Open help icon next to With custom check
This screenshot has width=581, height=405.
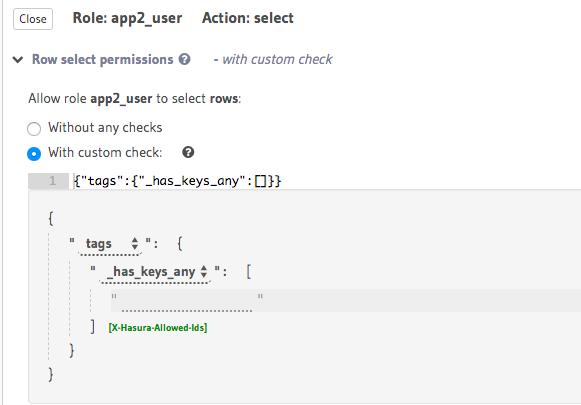coord(188,152)
